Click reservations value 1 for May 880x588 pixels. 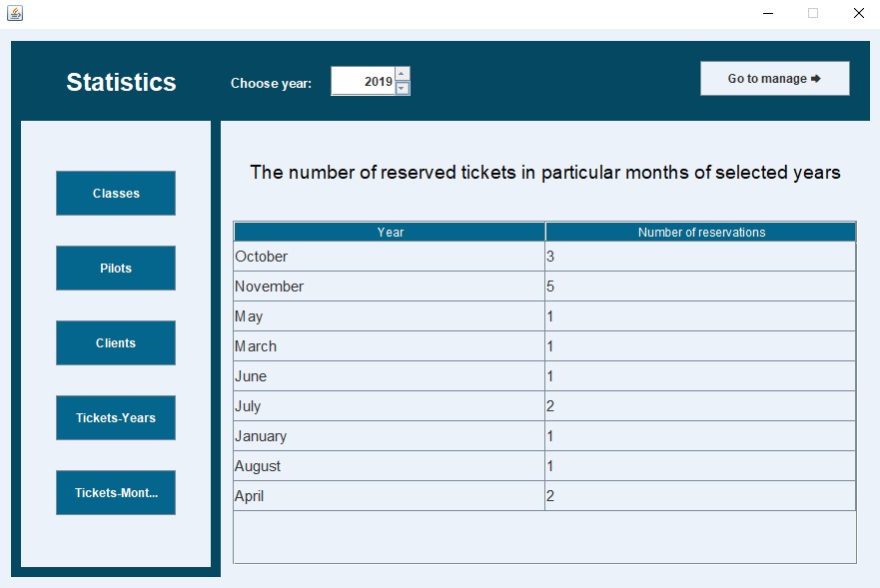click(x=700, y=316)
